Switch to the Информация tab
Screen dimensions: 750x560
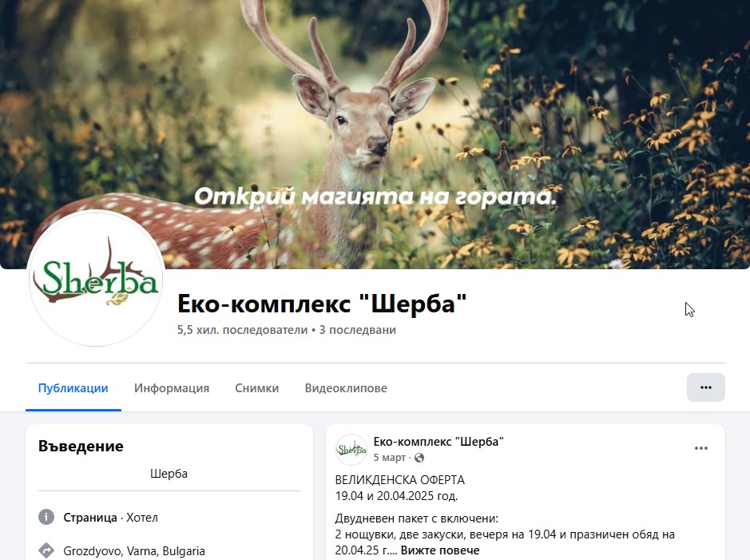pos(172,388)
